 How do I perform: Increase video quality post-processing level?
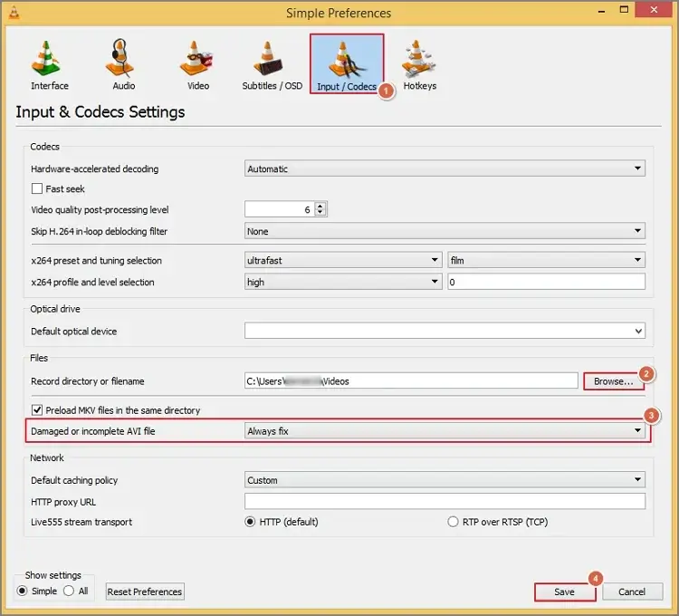(320, 206)
